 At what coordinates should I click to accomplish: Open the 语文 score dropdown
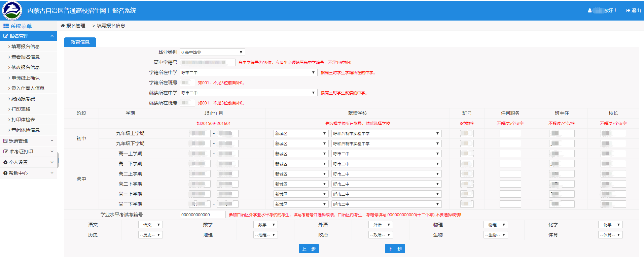[150, 225]
